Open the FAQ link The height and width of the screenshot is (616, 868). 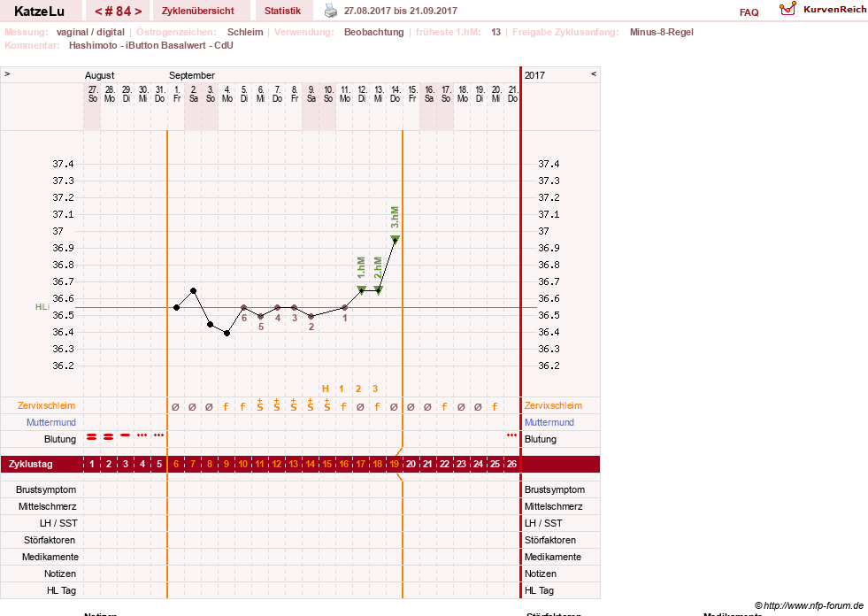tap(749, 12)
